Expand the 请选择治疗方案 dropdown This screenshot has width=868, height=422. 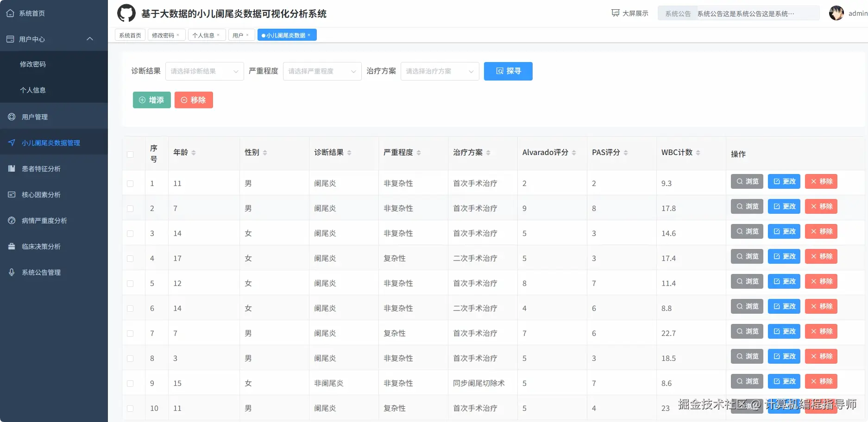(439, 71)
